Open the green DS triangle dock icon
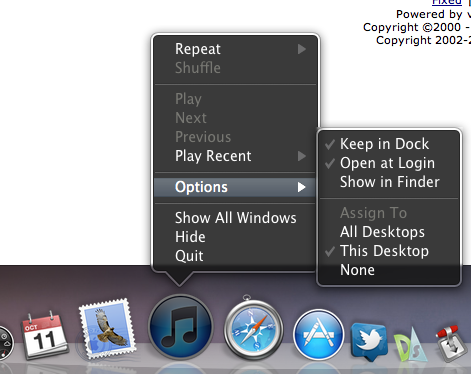The height and width of the screenshot is (374, 471). [410, 344]
